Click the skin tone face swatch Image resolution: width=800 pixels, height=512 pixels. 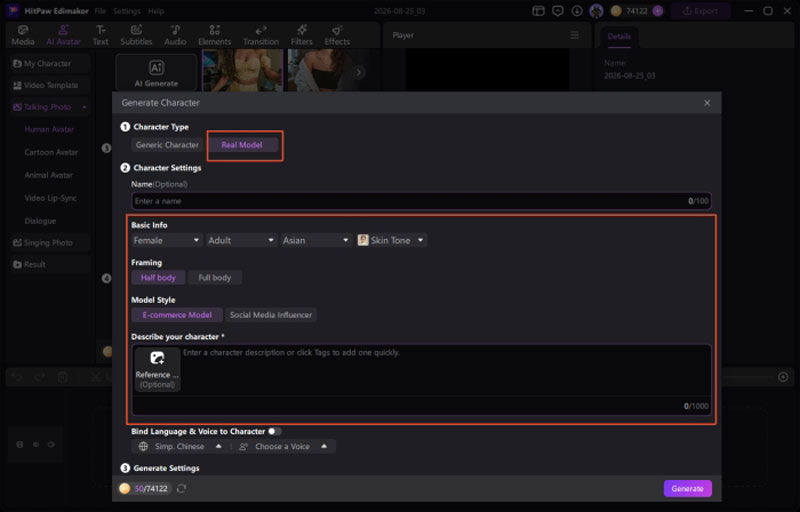pos(363,240)
